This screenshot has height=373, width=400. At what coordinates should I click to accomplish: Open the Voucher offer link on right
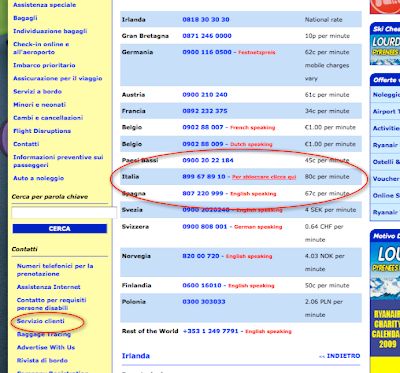click(386, 179)
